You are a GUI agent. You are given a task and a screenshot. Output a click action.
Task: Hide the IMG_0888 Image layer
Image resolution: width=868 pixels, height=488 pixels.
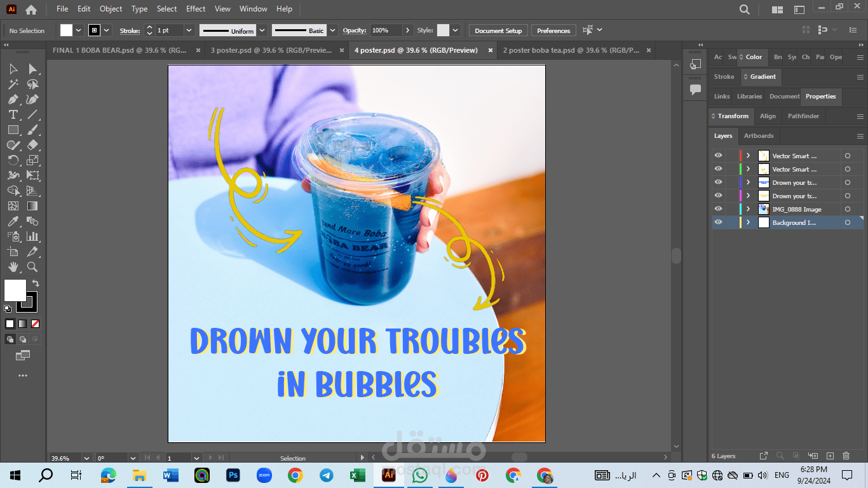pos(718,209)
